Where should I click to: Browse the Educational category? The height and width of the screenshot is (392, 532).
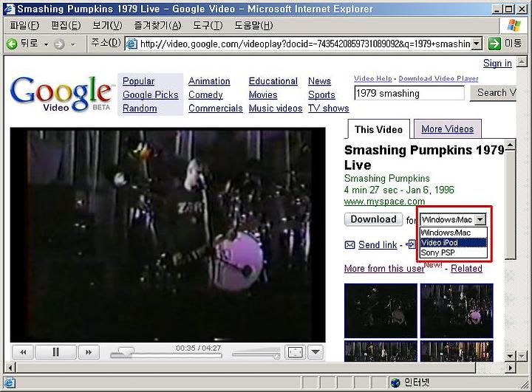point(273,81)
